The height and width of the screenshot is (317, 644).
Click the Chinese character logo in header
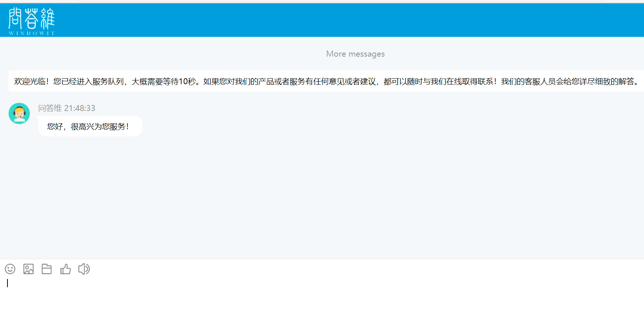tap(32, 18)
